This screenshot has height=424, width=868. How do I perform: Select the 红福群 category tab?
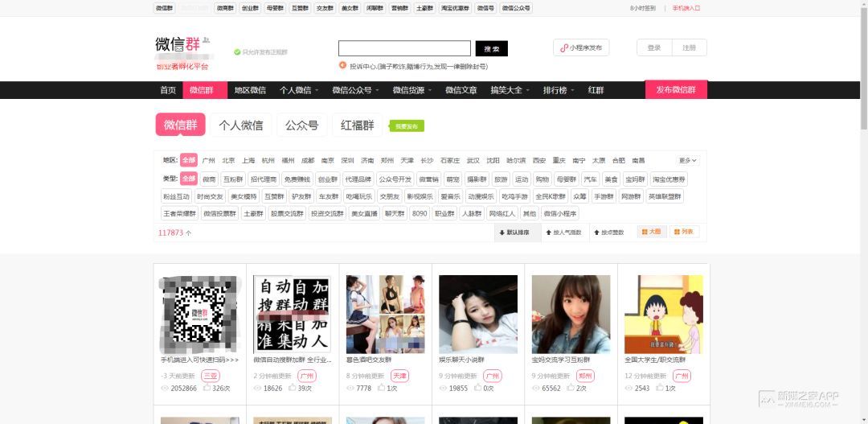[x=358, y=125]
